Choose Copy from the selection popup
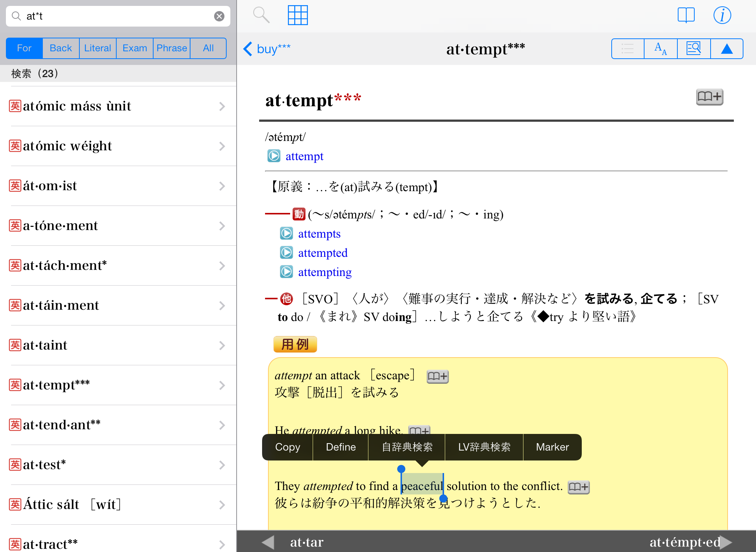Image resolution: width=756 pixels, height=552 pixels. [288, 447]
